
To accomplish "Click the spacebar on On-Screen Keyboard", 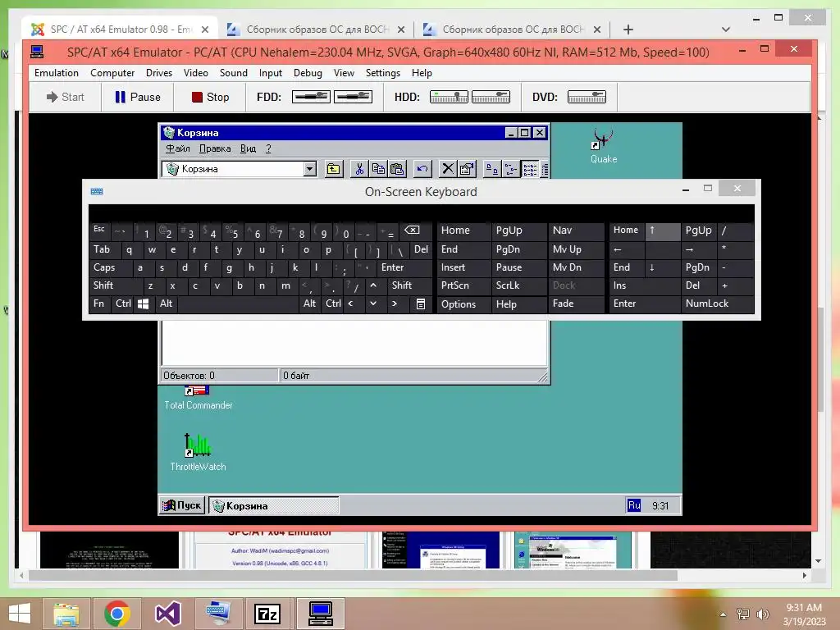I will [x=239, y=304].
